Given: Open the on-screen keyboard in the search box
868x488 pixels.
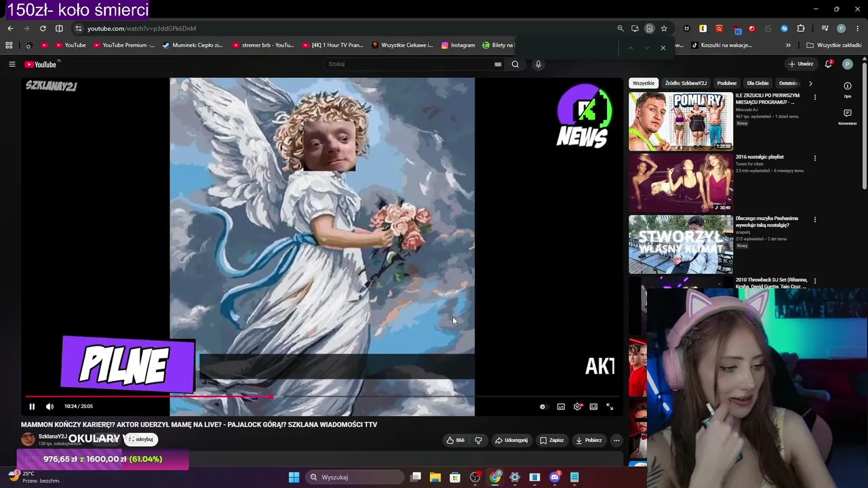Looking at the screenshot, I should point(498,64).
